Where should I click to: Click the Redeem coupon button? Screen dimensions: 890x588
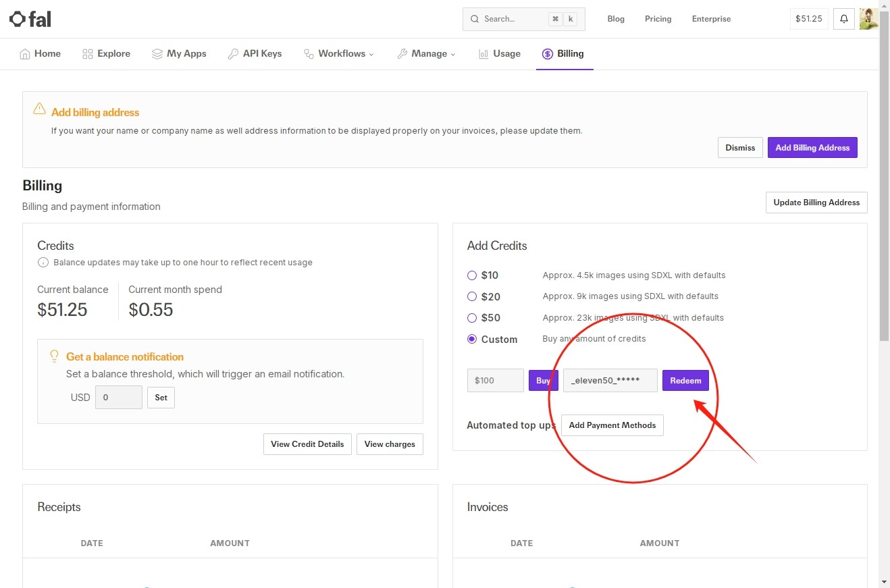pos(685,380)
